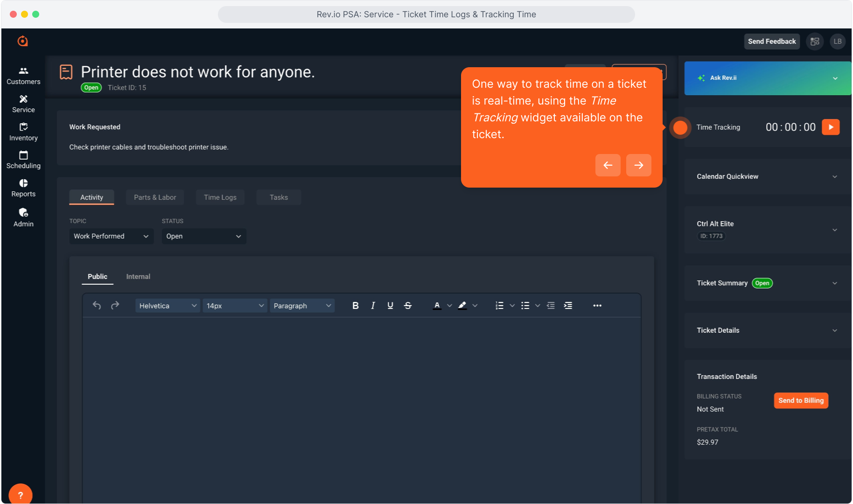The image size is (853, 504).
Task: Select the Internal note tab
Action: point(138,277)
